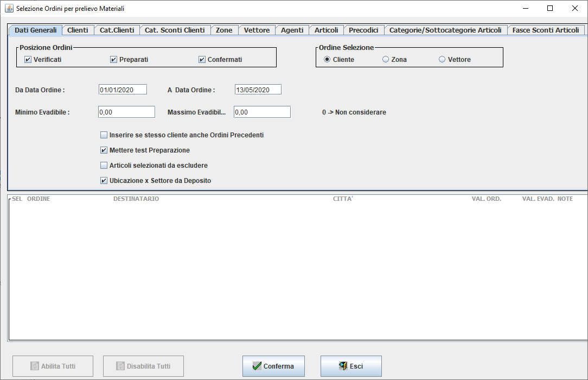
Task: Click the Minimo Evadibile input field
Action: pos(126,112)
